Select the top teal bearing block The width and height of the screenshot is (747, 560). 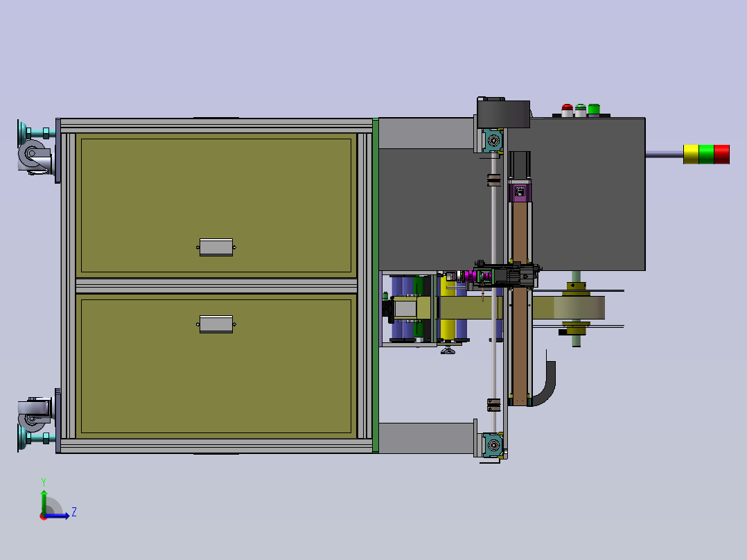point(493,141)
